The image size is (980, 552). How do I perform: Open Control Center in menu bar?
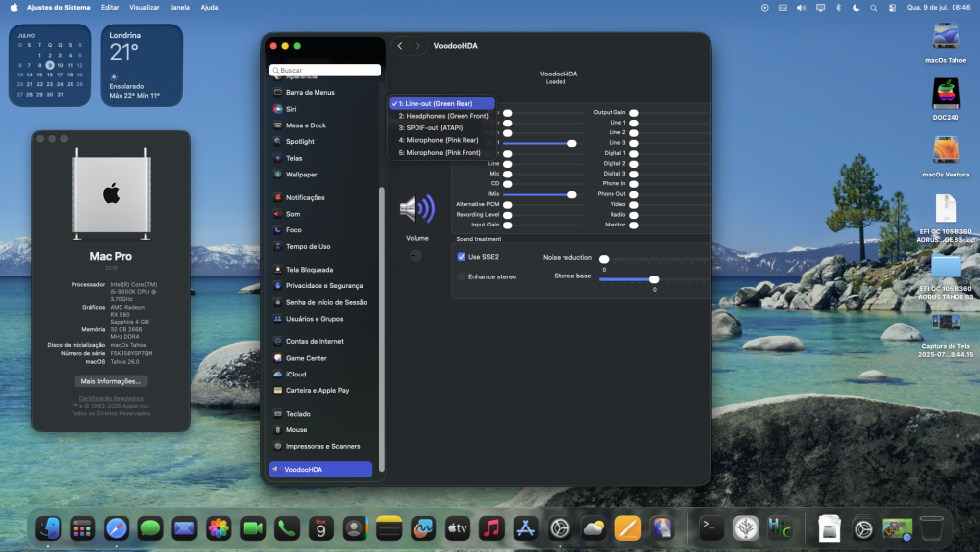893,8
